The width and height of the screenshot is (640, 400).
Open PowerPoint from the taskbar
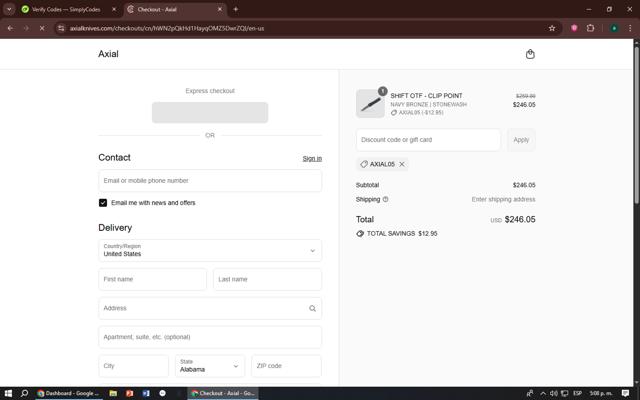130,393
